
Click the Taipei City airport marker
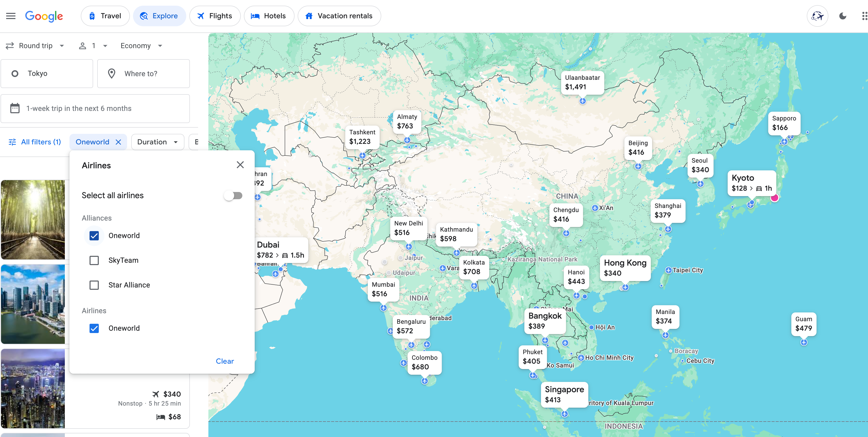[668, 270]
